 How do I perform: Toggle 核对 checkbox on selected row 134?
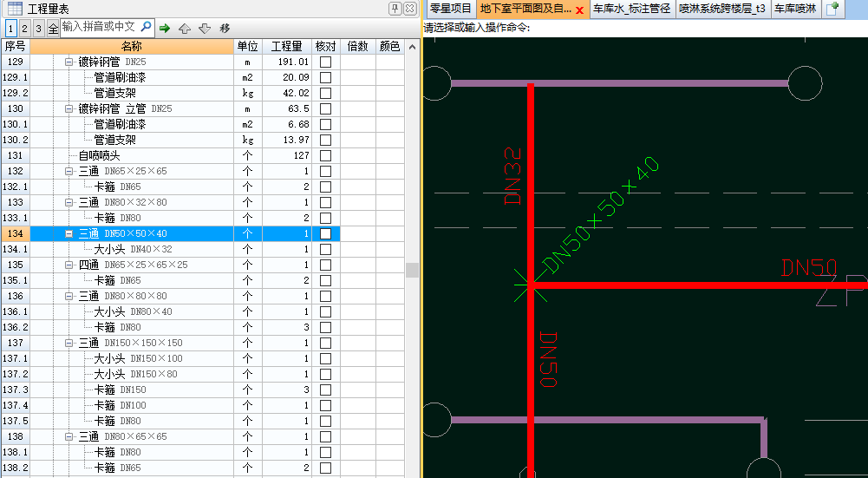click(x=325, y=233)
